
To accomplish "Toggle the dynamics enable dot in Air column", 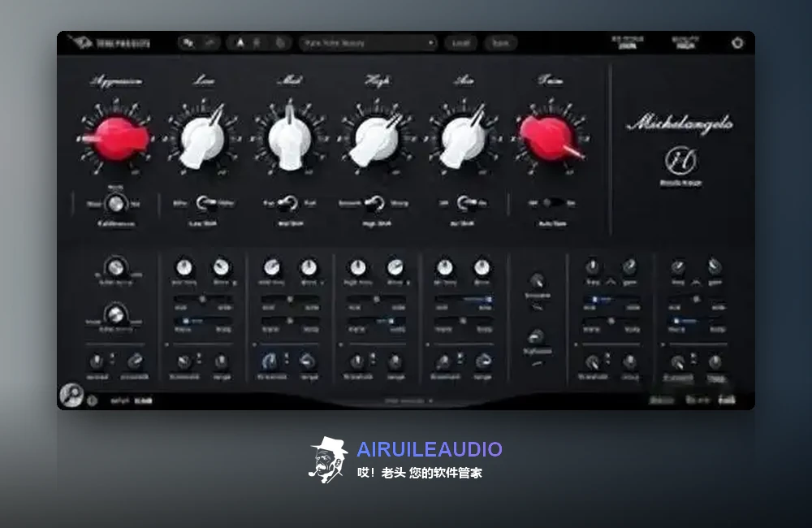I will (x=428, y=344).
